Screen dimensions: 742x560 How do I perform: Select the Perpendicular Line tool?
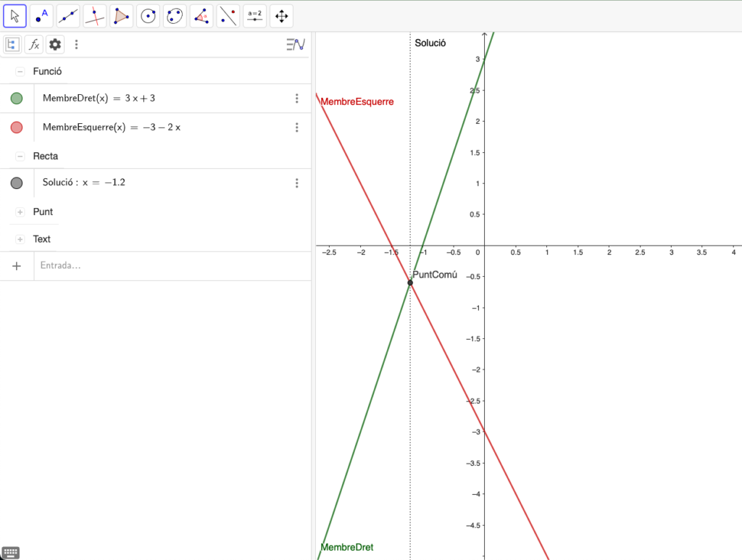[95, 15]
